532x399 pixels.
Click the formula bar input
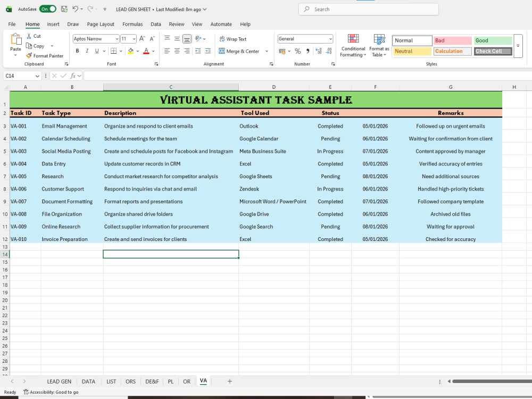click(307, 76)
